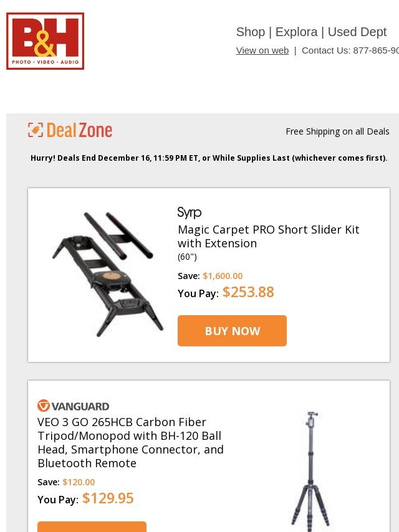Viewport: 399px width, 532px height.
Task: Open the Shop menu link
Action: click(251, 32)
